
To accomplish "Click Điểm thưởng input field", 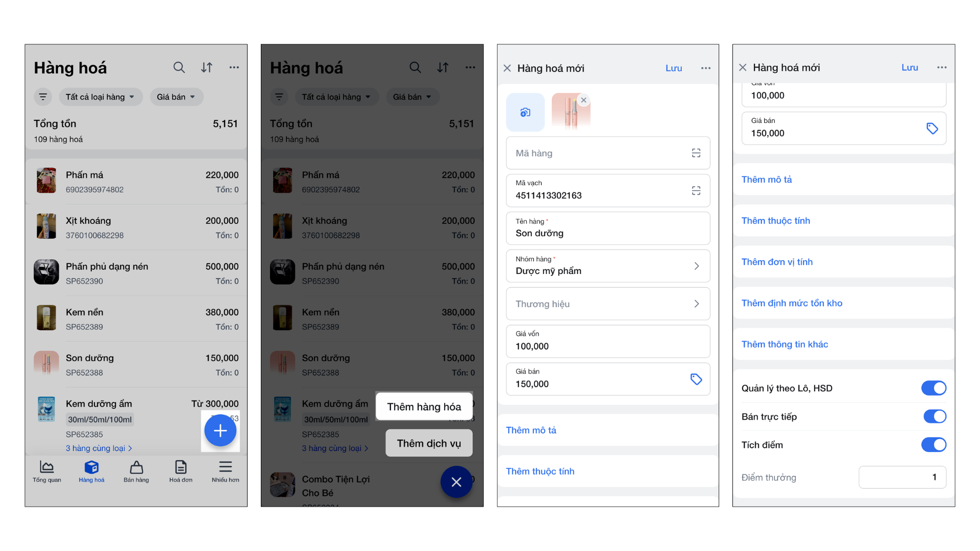I will [902, 477].
